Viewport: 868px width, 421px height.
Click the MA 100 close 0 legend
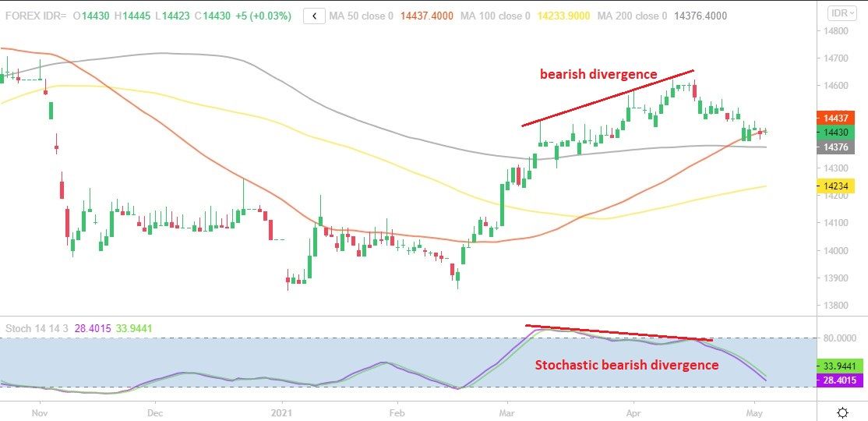pyautogui.click(x=496, y=16)
